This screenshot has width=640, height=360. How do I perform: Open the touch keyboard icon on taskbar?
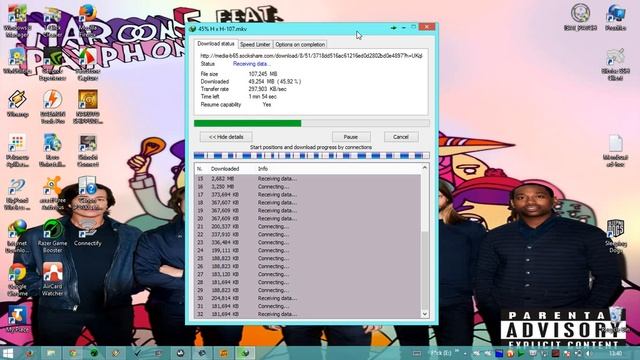416,353
